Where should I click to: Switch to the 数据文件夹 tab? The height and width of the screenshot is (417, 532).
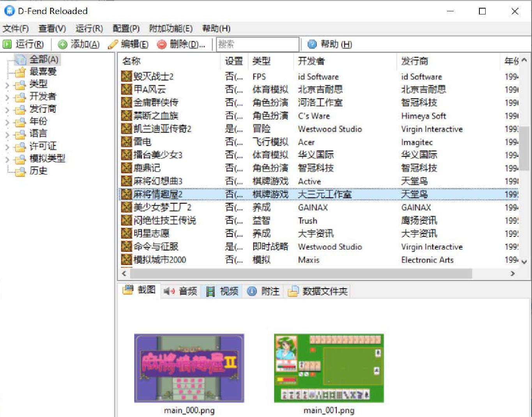tap(317, 291)
